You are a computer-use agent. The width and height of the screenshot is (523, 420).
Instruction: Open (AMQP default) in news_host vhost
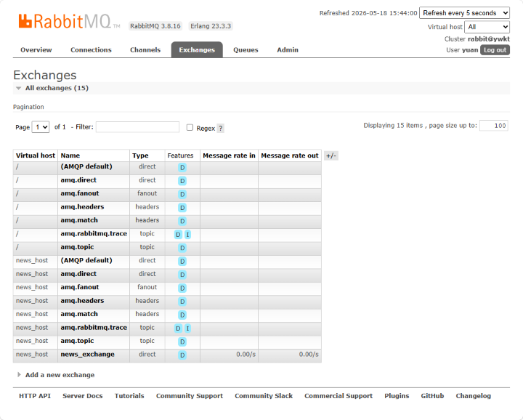86,260
